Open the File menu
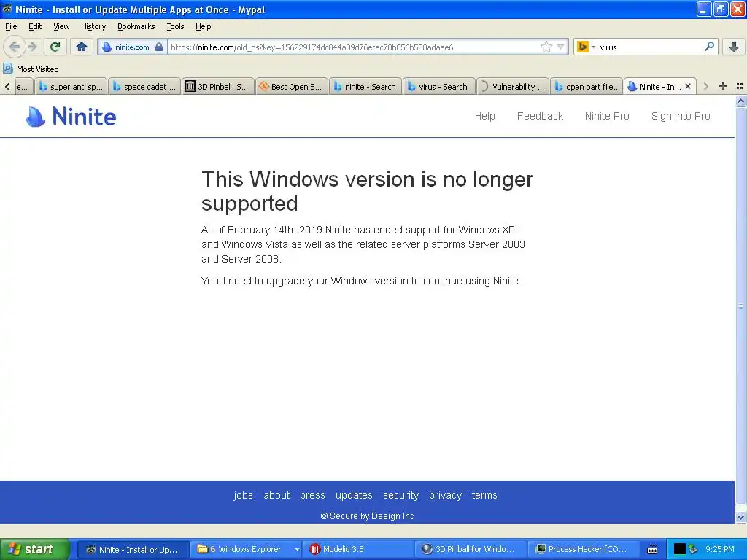The image size is (747, 560). (x=11, y=26)
